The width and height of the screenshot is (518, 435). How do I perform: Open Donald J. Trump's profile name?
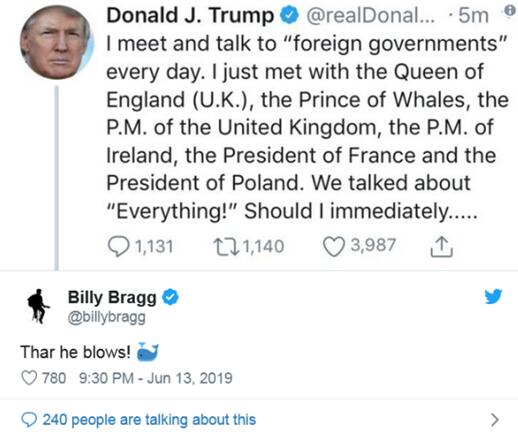pyautogui.click(x=190, y=15)
